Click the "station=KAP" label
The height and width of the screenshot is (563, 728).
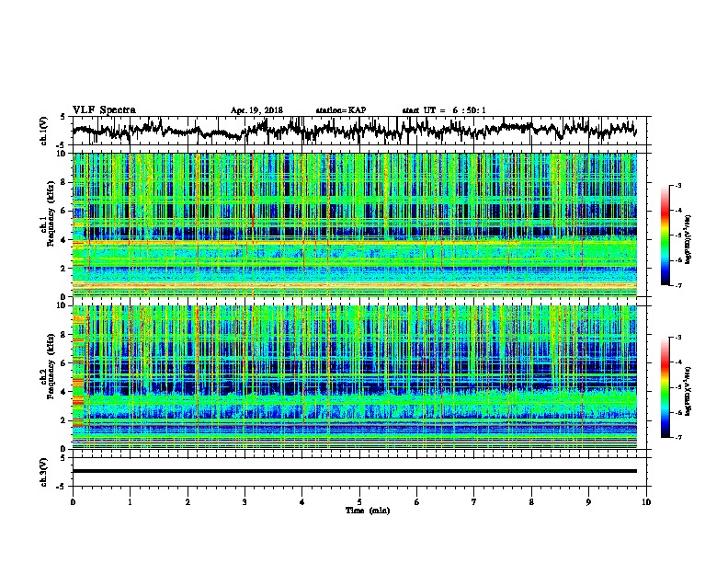(341, 110)
